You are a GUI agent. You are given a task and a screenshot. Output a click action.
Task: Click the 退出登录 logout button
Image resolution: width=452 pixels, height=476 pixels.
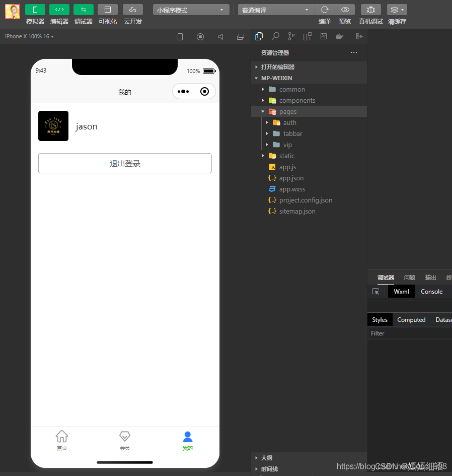click(x=125, y=163)
